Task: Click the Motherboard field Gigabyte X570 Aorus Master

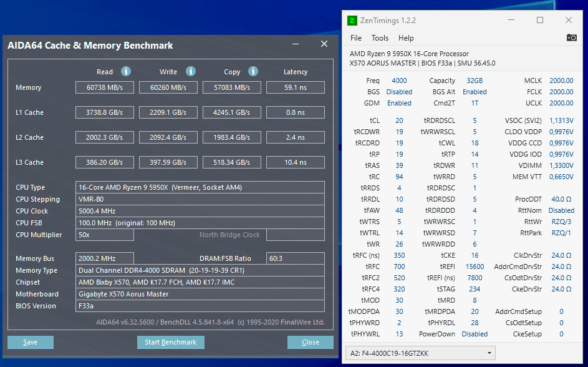Action: point(200,294)
